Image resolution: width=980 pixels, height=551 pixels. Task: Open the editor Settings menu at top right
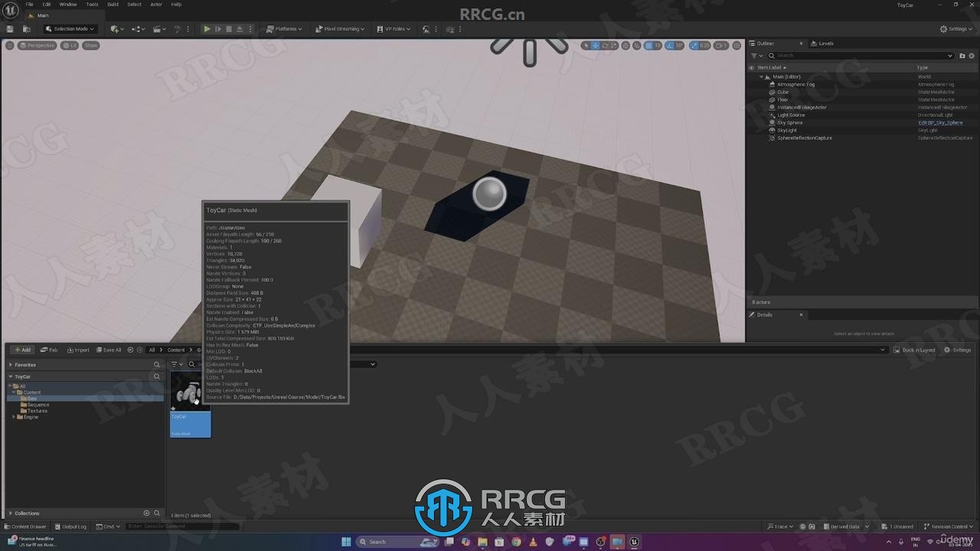(x=957, y=29)
